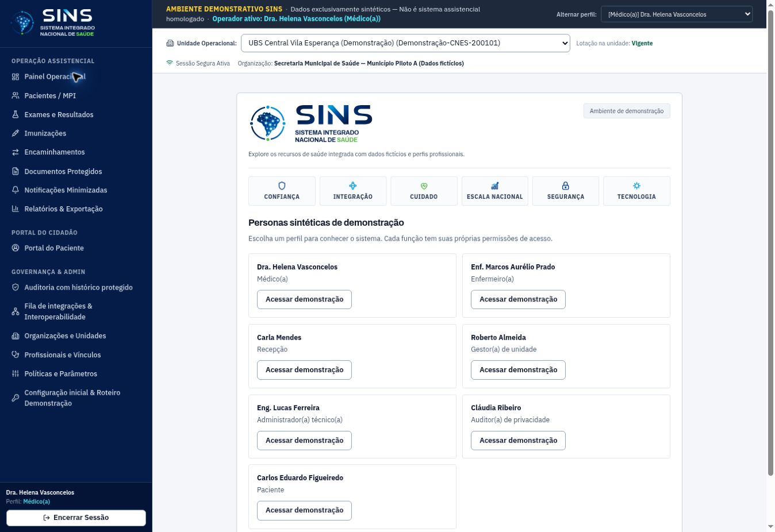Screen dimensions: 775x532
Task: Open the Unidade Operacional dropdown
Action: click(405, 43)
